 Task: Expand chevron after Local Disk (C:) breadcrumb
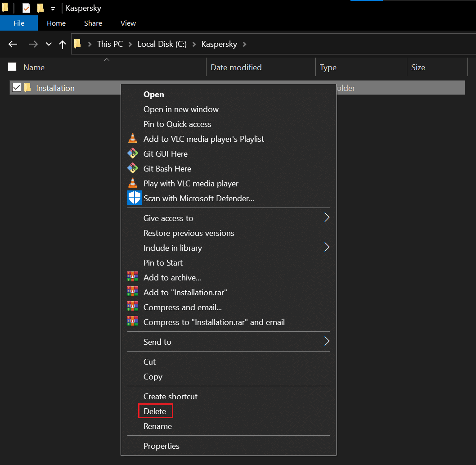tap(194, 45)
